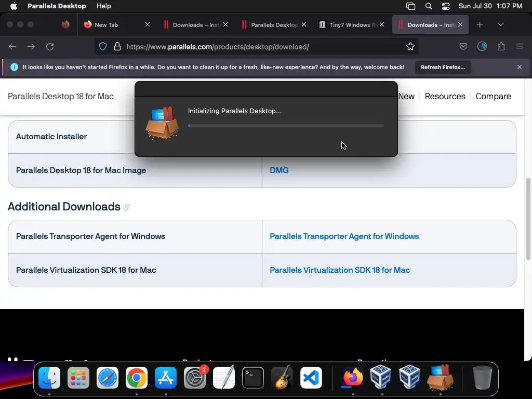Open System Settings from the Dock
This screenshot has height=399, width=532.
click(x=195, y=378)
